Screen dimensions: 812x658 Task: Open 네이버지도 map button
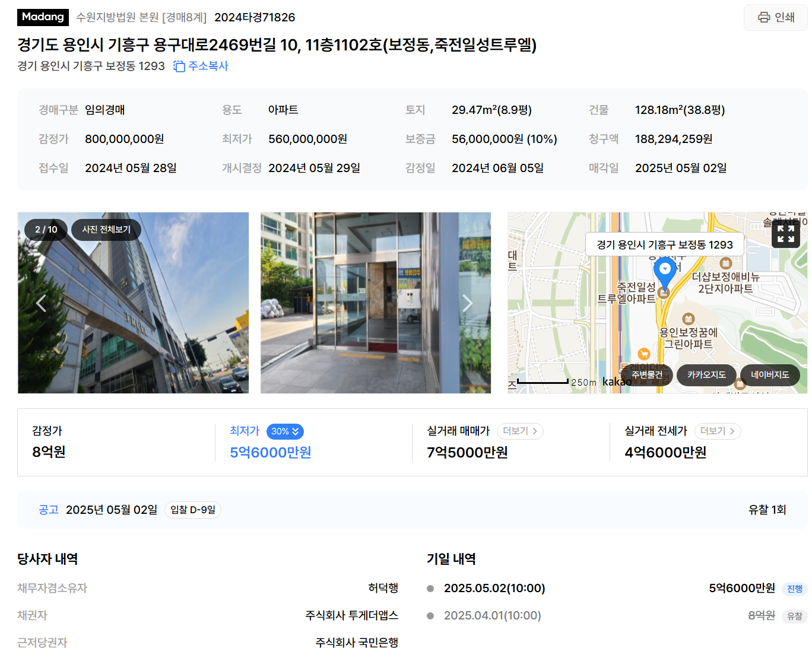click(770, 375)
